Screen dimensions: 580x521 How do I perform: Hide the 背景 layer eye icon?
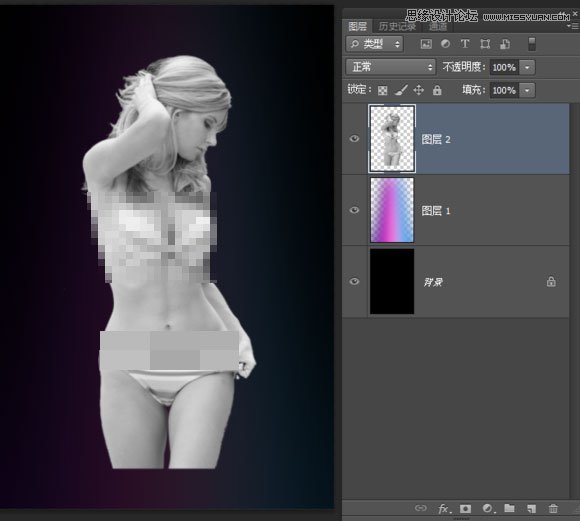coord(354,282)
